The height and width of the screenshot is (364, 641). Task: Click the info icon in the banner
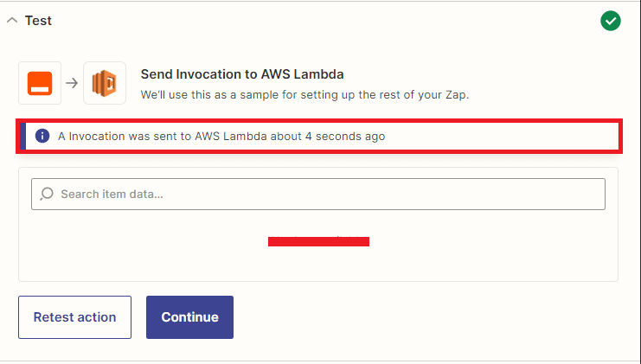point(42,136)
